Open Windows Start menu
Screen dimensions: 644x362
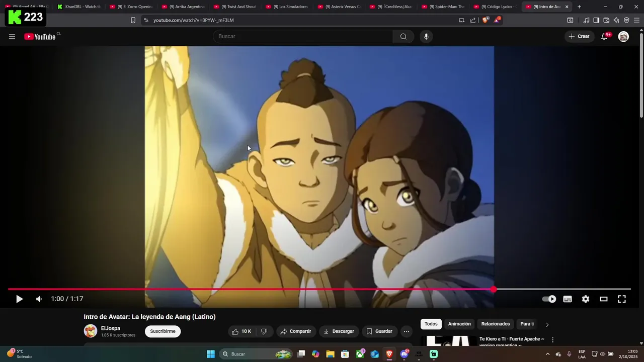(211, 354)
